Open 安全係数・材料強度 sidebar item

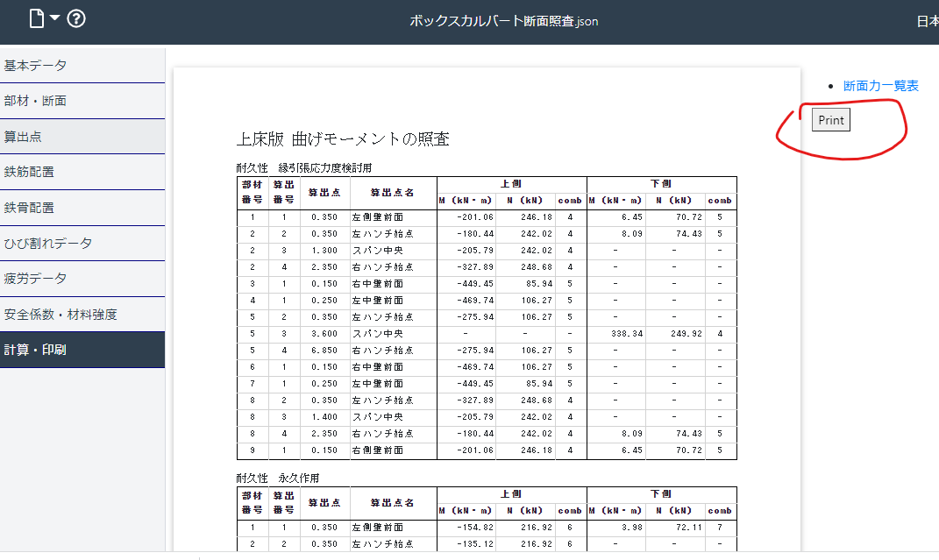pyautogui.click(x=82, y=314)
